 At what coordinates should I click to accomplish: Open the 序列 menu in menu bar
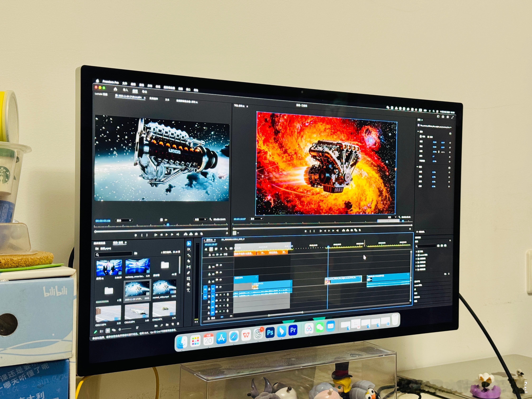click(150, 86)
